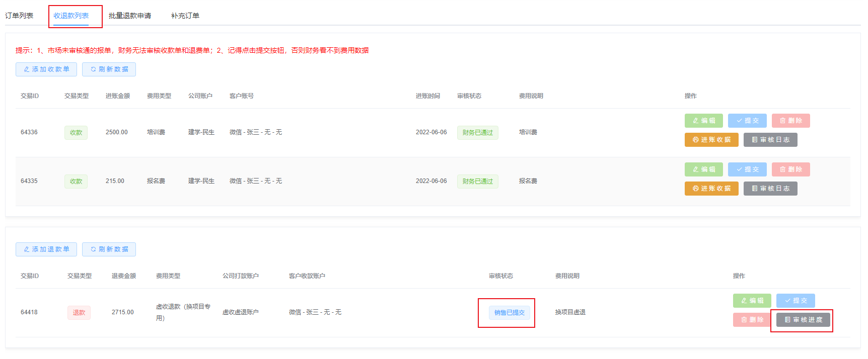Go to the 补充订单 tab
The height and width of the screenshot is (359, 868).
coord(185,16)
